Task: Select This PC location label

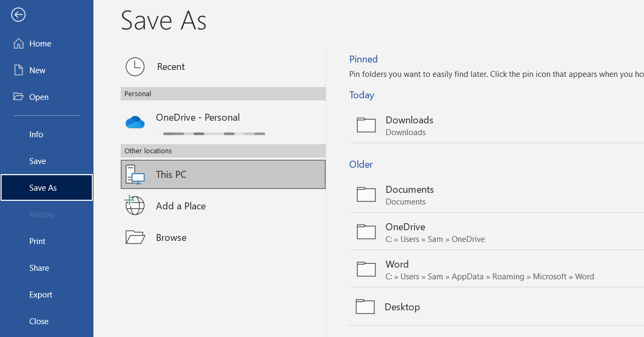Action: pos(171,175)
